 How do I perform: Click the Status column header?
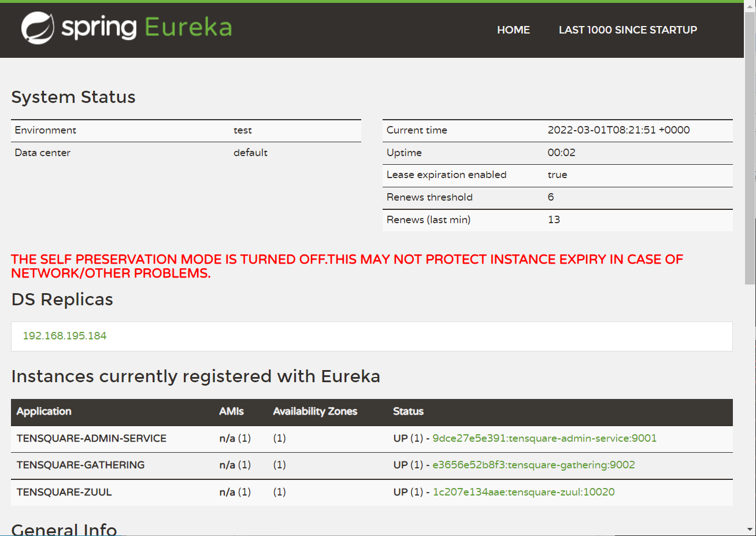(x=408, y=412)
